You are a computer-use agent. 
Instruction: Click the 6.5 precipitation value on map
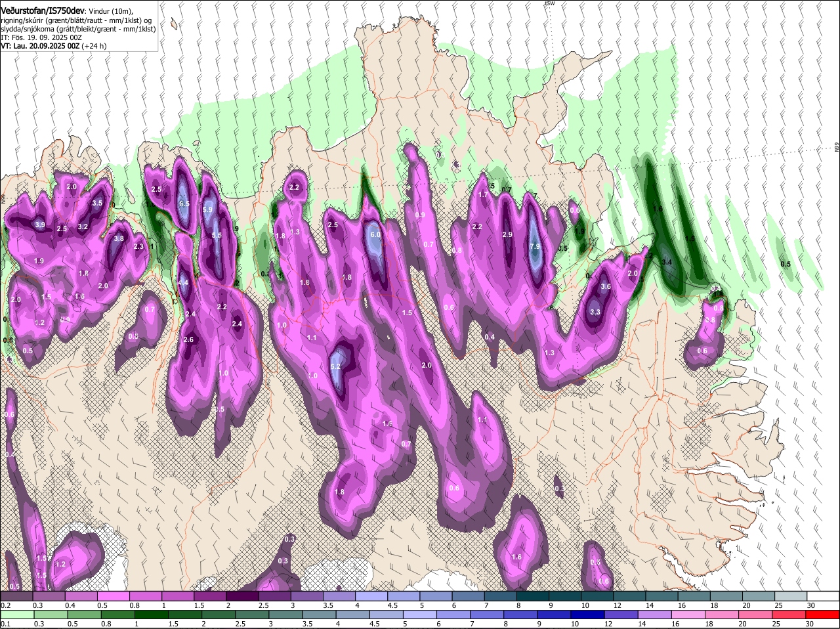[x=184, y=204]
